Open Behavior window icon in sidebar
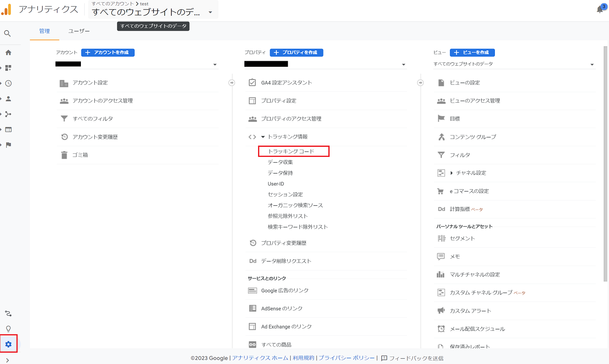Screen dimensions: 609x364 click(8, 129)
